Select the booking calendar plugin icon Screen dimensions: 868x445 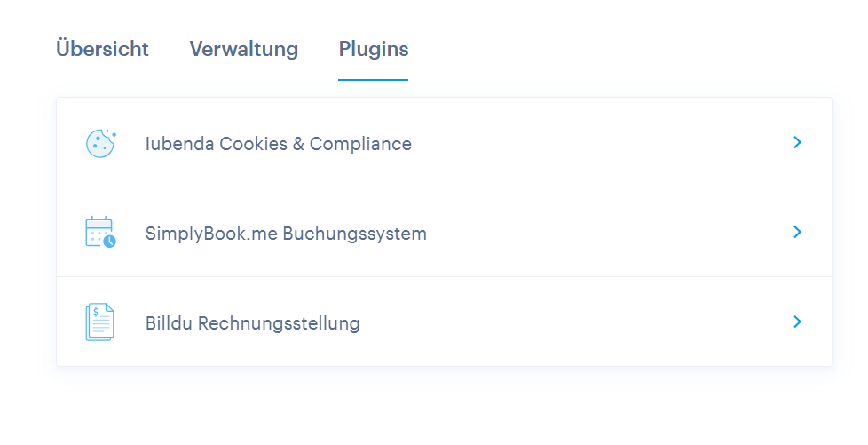tap(101, 232)
